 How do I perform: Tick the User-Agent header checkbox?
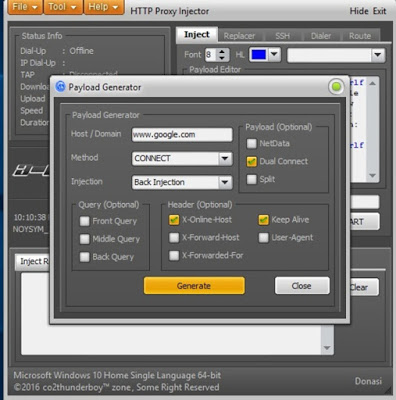263,238
